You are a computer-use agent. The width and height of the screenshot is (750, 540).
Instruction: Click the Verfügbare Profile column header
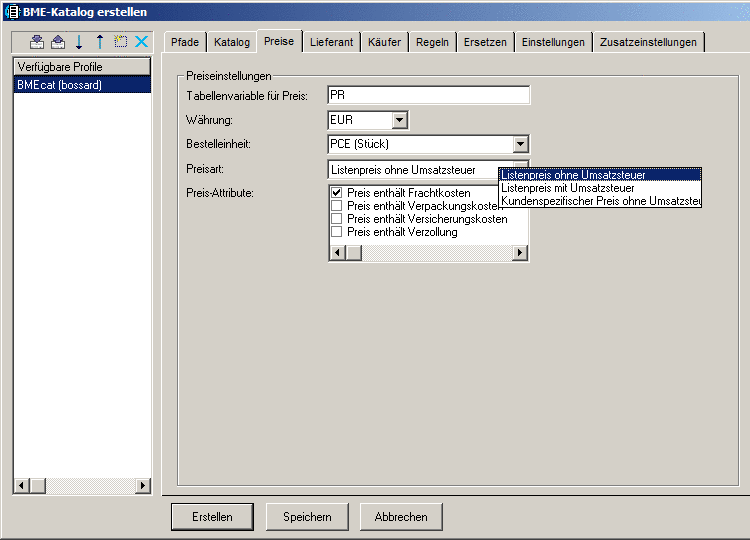pyautogui.click(x=82, y=66)
